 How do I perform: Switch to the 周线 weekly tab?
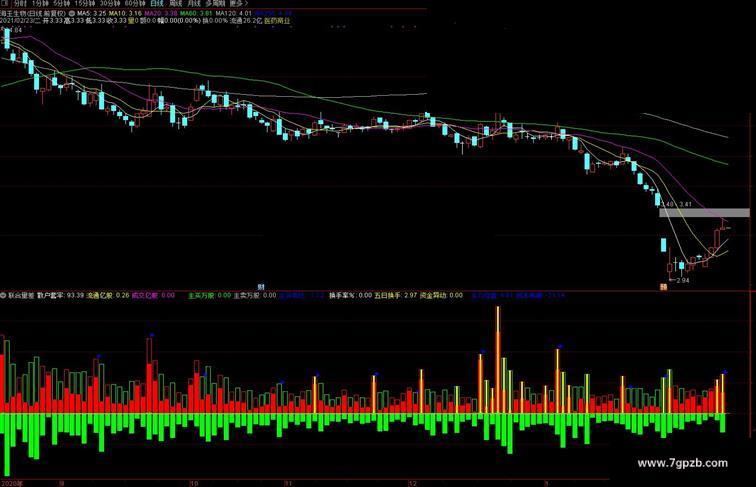(176, 3)
